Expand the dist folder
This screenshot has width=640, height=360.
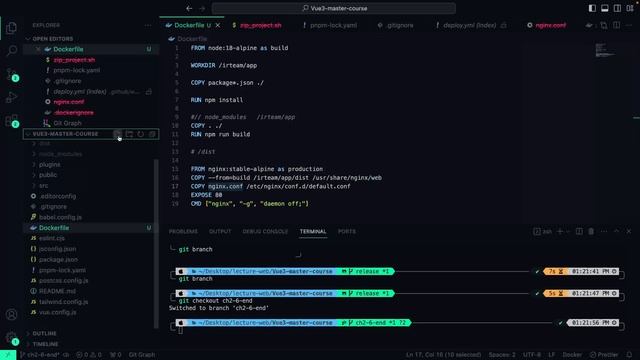point(44,143)
